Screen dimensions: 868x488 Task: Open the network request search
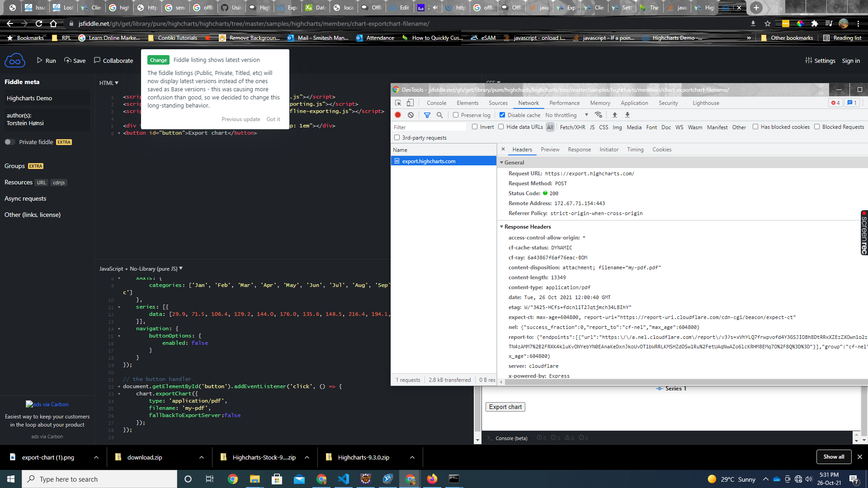click(x=439, y=115)
